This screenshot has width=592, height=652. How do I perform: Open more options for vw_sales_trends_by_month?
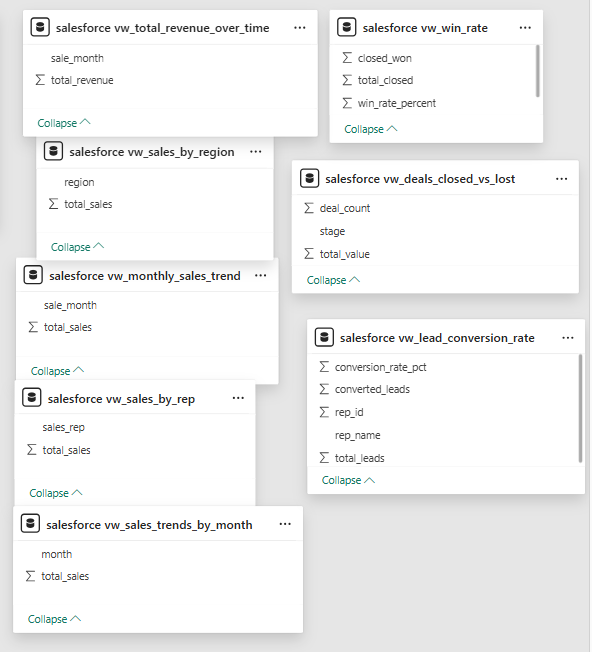coord(285,524)
